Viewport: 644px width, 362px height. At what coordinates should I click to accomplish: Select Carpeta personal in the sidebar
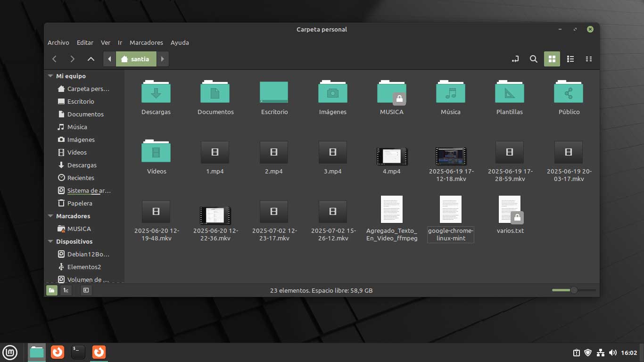point(84,89)
